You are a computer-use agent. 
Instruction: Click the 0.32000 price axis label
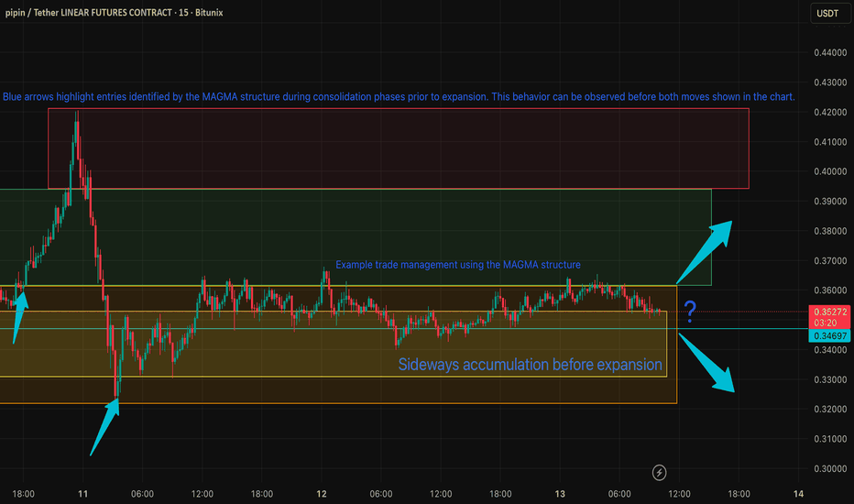click(x=830, y=410)
